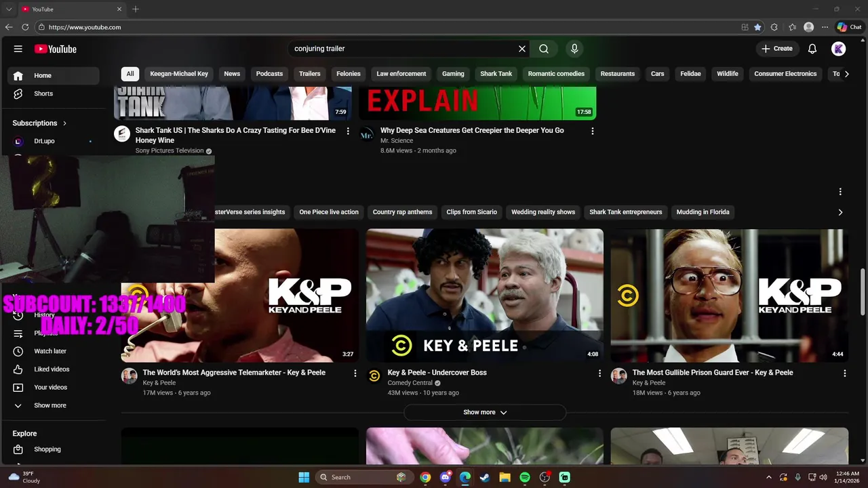
Task: Select the News filter chip
Action: (232, 74)
